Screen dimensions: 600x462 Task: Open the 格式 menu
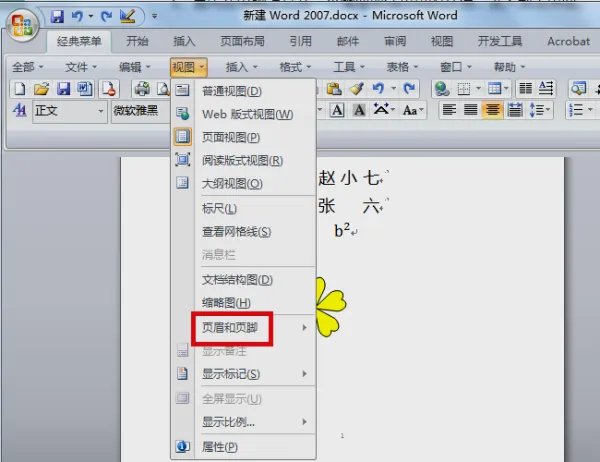(295, 67)
